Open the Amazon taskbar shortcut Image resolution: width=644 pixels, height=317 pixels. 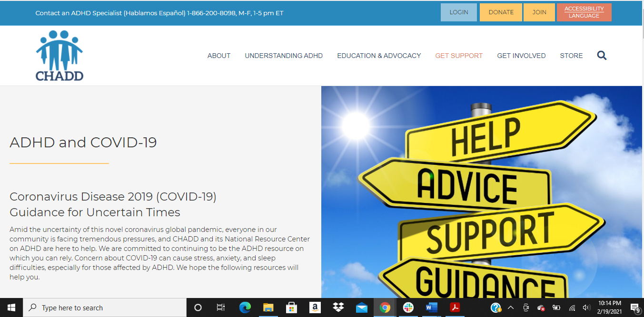click(315, 307)
